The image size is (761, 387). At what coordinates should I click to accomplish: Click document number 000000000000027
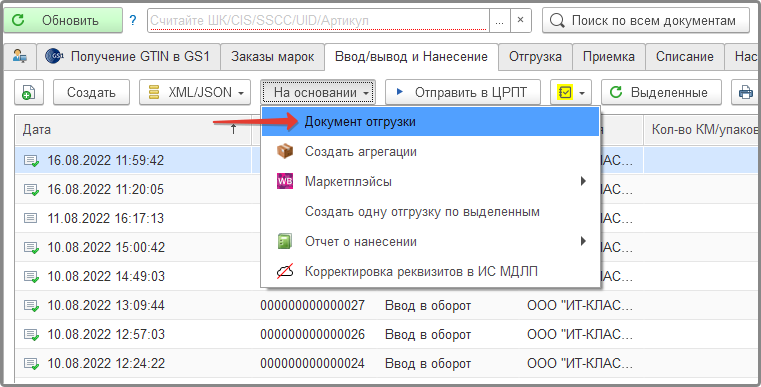(x=313, y=305)
